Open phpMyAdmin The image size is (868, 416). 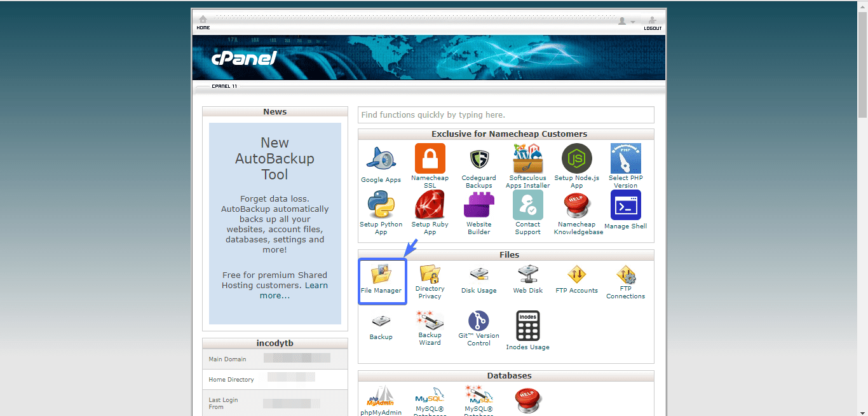381,396
